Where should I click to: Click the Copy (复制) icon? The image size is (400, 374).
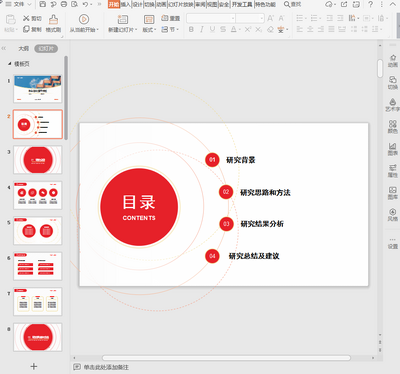click(x=26, y=29)
